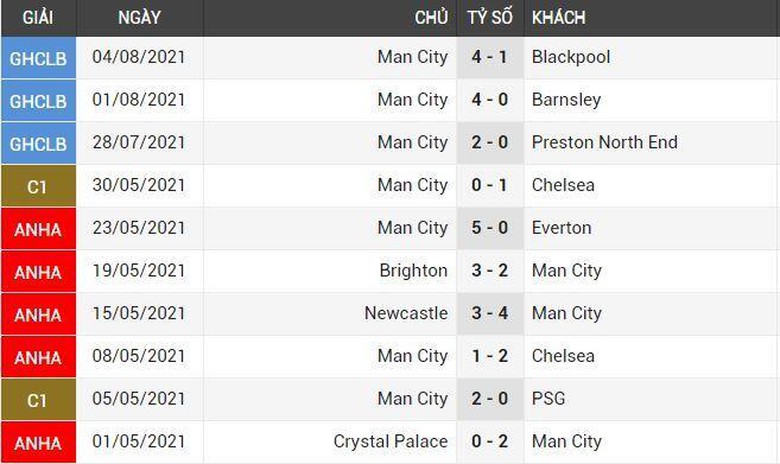Select the Everton team name
This screenshot has height=464, width=780.
click(x=561, y=227)
